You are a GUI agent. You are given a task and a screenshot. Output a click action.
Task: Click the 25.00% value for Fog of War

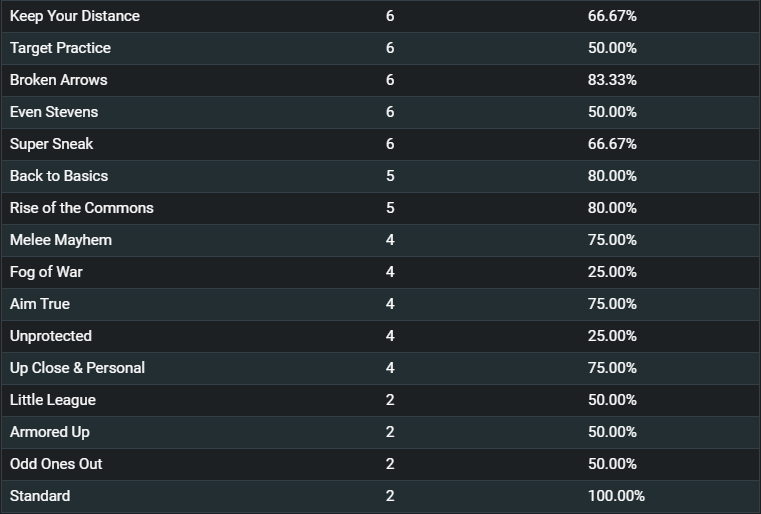coord(612,272)
